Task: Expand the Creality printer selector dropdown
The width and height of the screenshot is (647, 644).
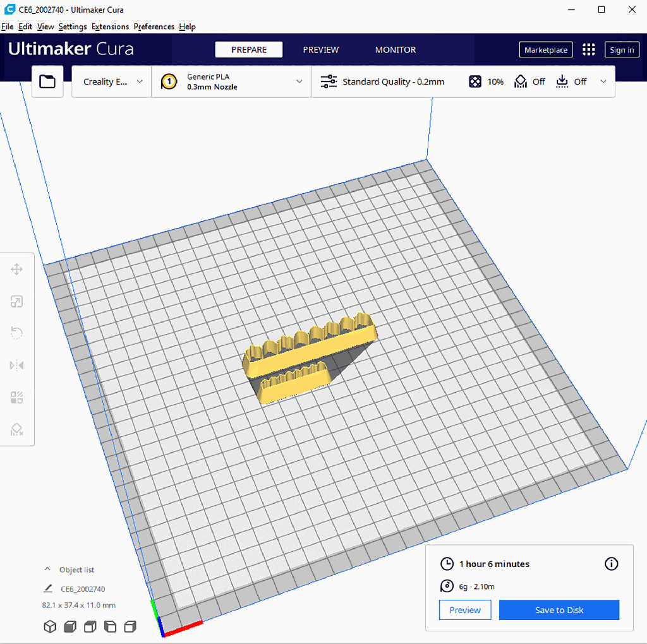Action: tap(112, 81)
